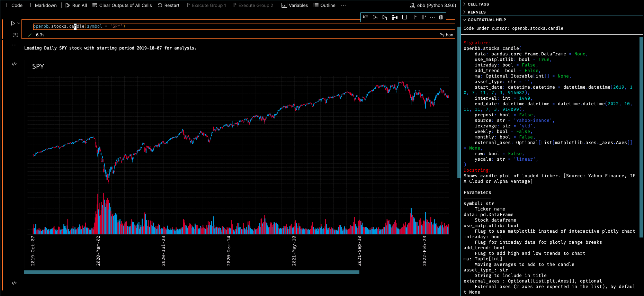Run the current cell with play icon
Viewport: 644px width, 296px height.
13,24
